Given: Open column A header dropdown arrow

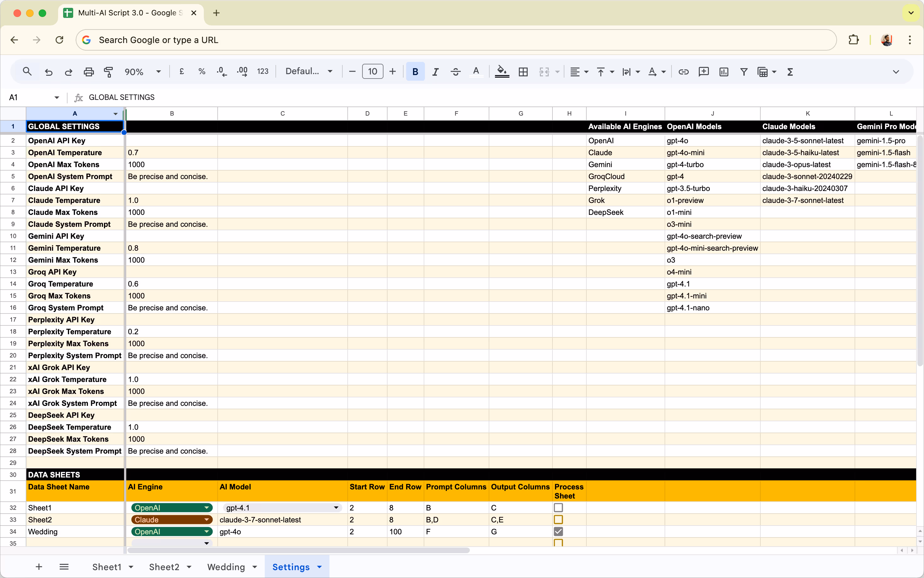Looking at the screenshot, I should pyautogui.click(x=115, y=113).
